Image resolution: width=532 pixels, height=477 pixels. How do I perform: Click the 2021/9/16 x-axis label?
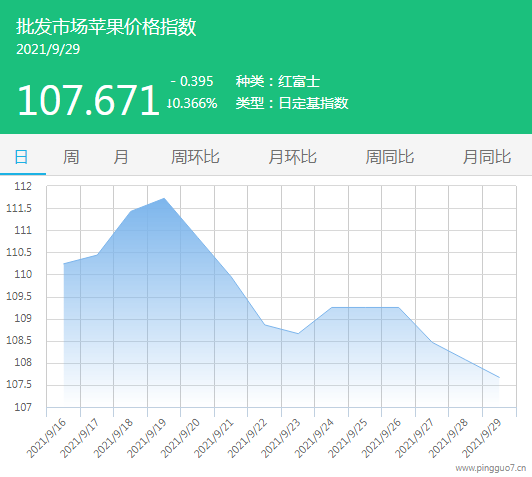pyautogui.click(x=46, y=438)
